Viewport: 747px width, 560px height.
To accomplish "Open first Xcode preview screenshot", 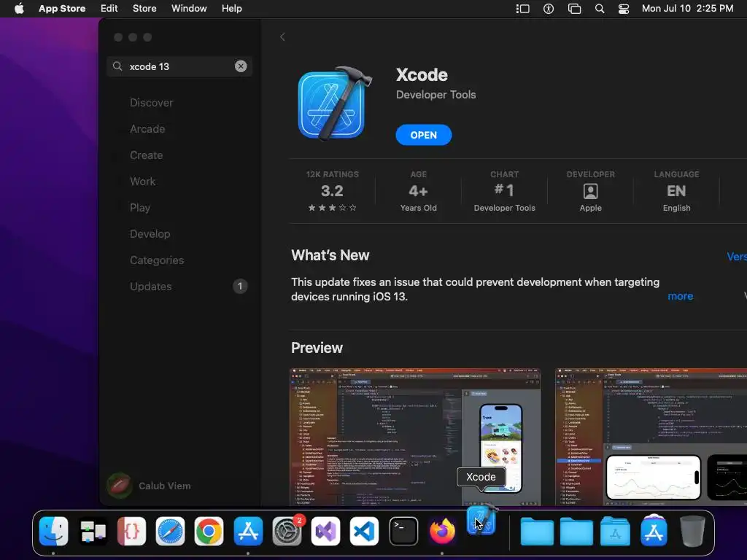I will [x=415, y=437].
